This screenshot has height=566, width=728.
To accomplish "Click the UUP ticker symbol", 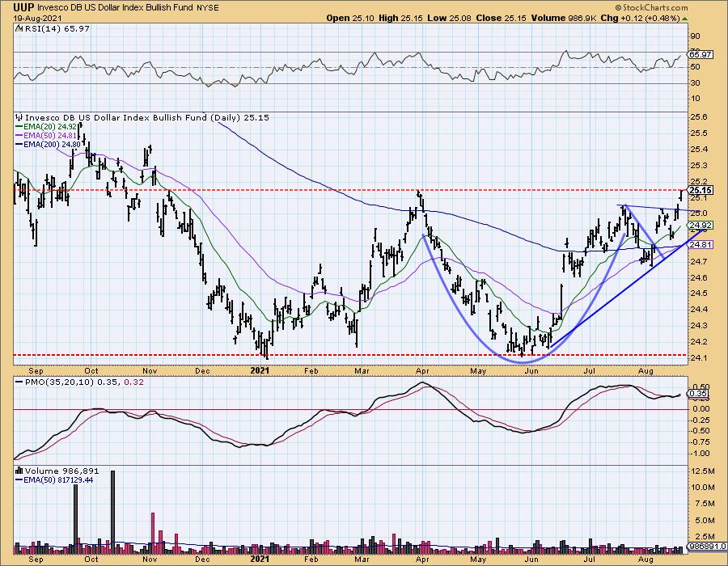I will 23,7.
